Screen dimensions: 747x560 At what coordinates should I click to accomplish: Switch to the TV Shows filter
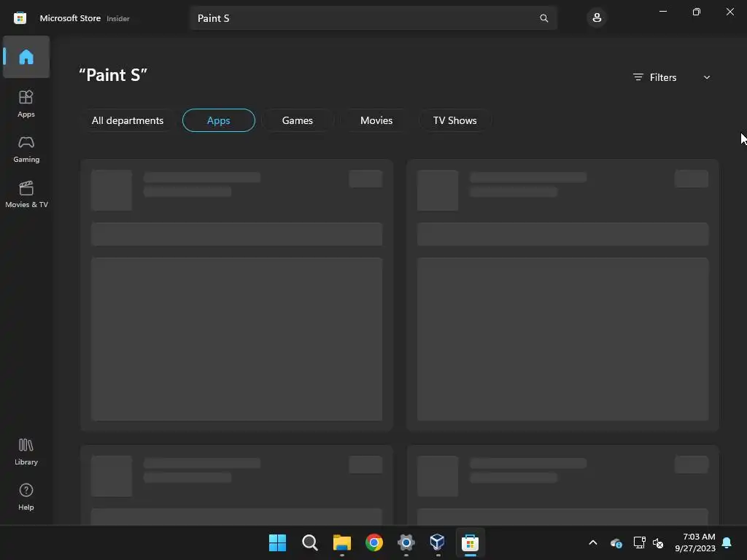click(455, 120)
